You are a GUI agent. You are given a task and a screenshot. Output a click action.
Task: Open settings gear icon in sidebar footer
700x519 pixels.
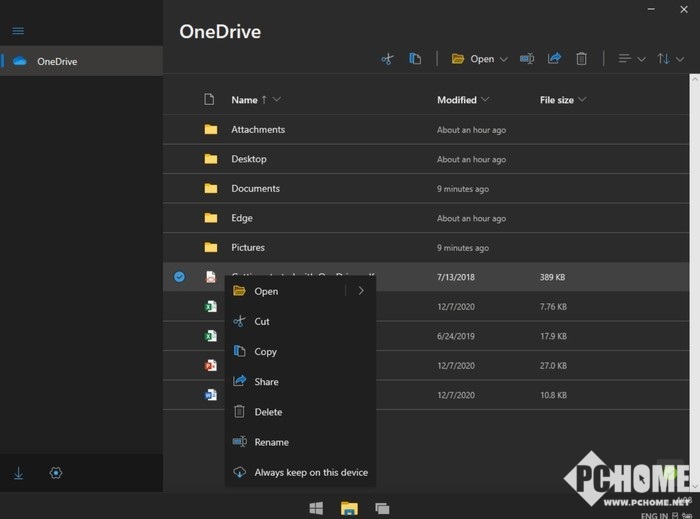[56, 473]
